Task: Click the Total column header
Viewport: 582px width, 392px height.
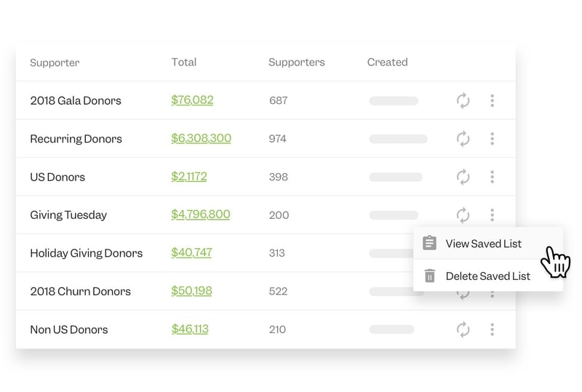Action: pos(184,62)
